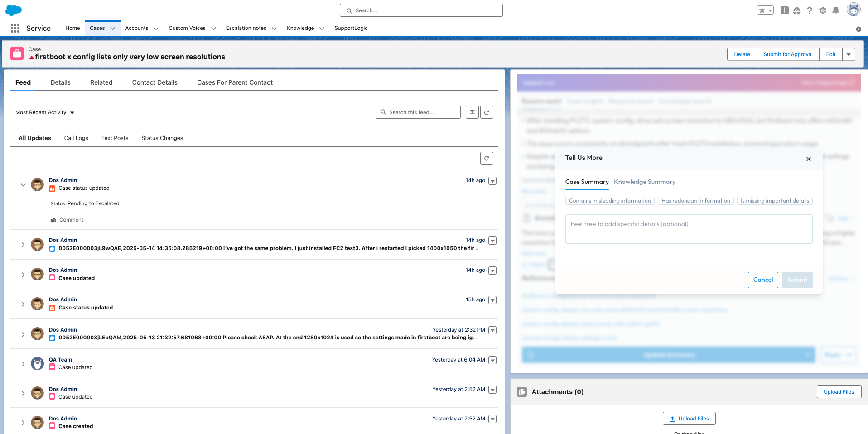Filter feed by Text Posts
The image size is (868, 434).
pos(115,138)
